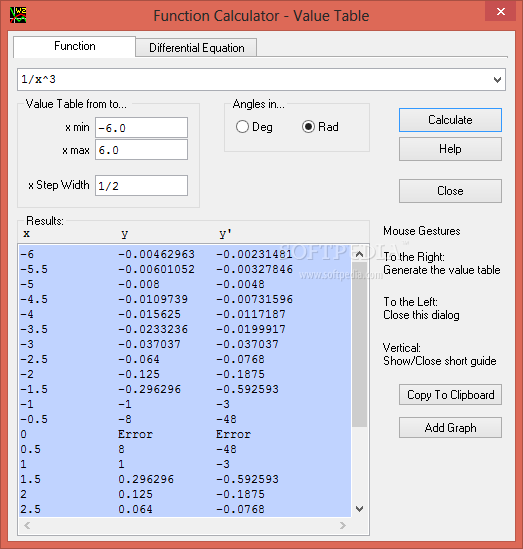523x549 pixels.
Task: Click y value -0.008 in the table
Action: point(139,284)
